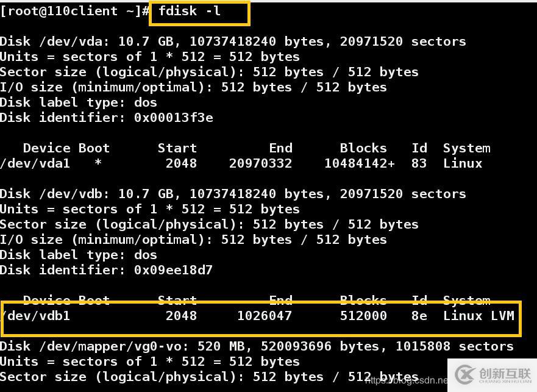Click the boot asterisk flag for vda1
537x392 pixels.
(98, 163)
